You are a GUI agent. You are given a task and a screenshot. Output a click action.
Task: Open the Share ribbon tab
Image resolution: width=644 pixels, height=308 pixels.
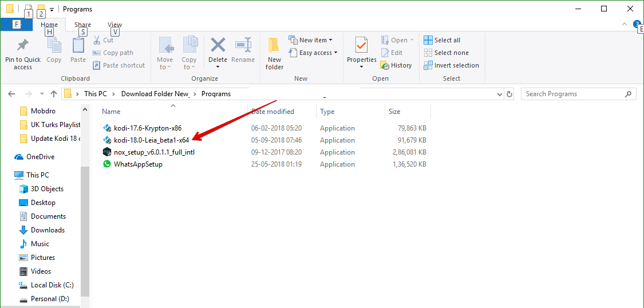(82, 25)
